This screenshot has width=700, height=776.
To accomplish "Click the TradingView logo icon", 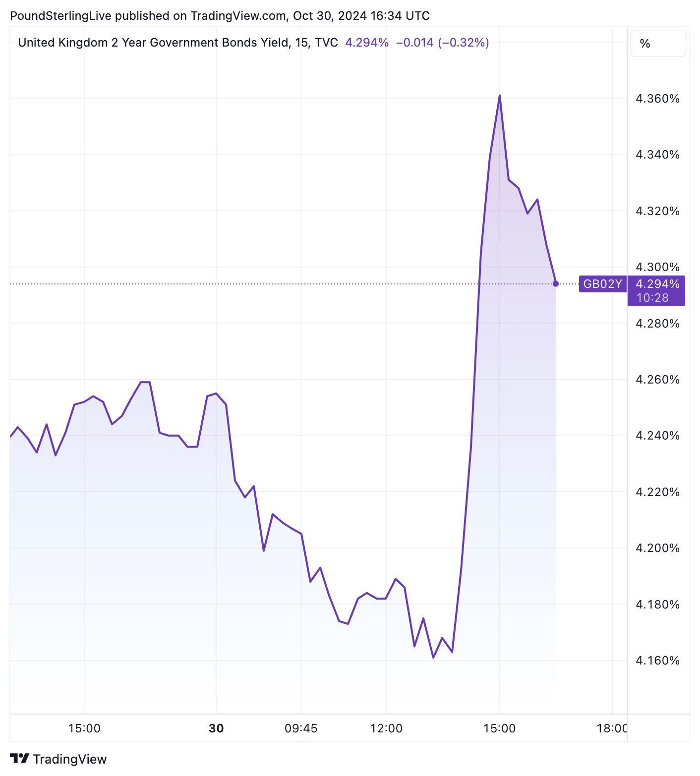I will [19, 759].
